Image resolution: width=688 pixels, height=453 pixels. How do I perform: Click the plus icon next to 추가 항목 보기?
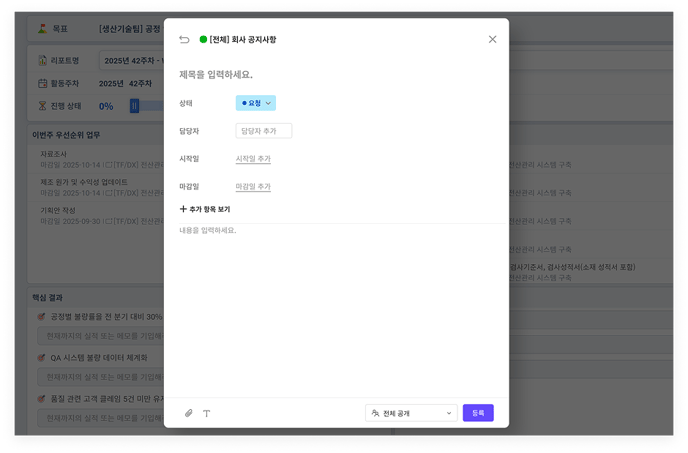183,209
